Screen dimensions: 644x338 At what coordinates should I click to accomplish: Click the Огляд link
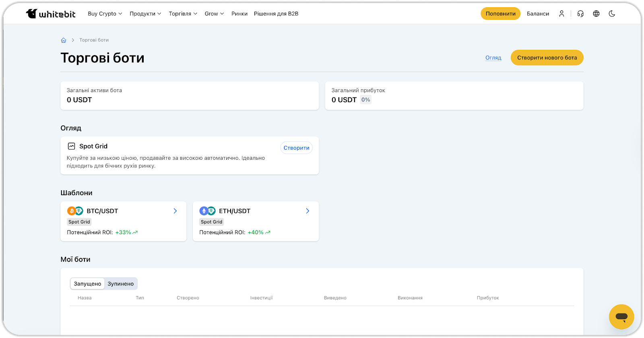click(493, 58)
